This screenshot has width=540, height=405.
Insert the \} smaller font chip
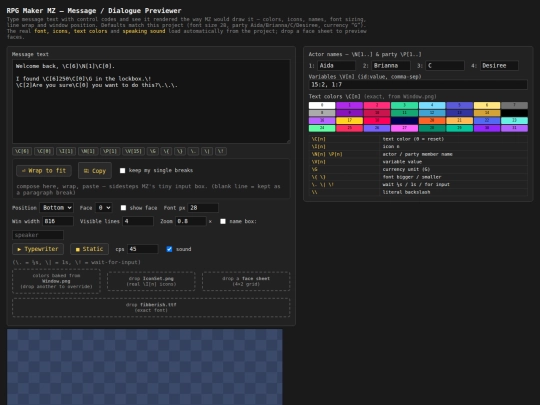point(179,151)
